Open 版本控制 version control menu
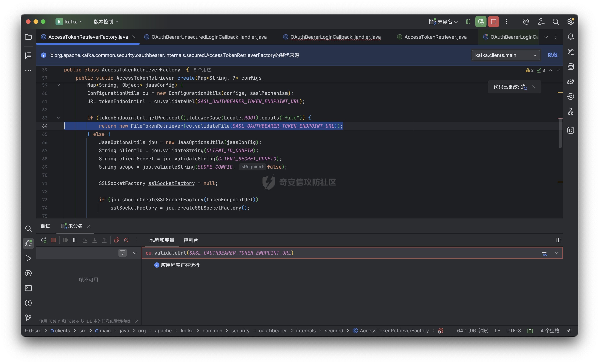The width and height of the screenshot is (599, 364). click(x=106, y=22)
